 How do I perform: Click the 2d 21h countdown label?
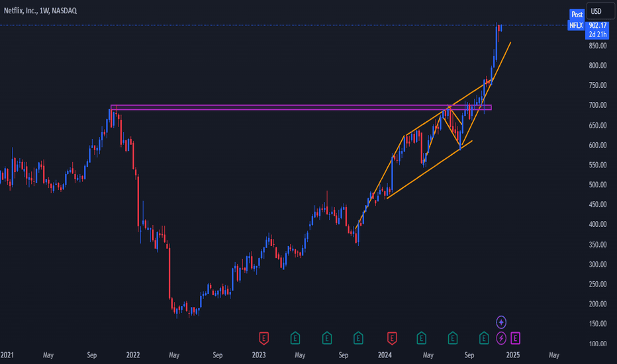597,34
